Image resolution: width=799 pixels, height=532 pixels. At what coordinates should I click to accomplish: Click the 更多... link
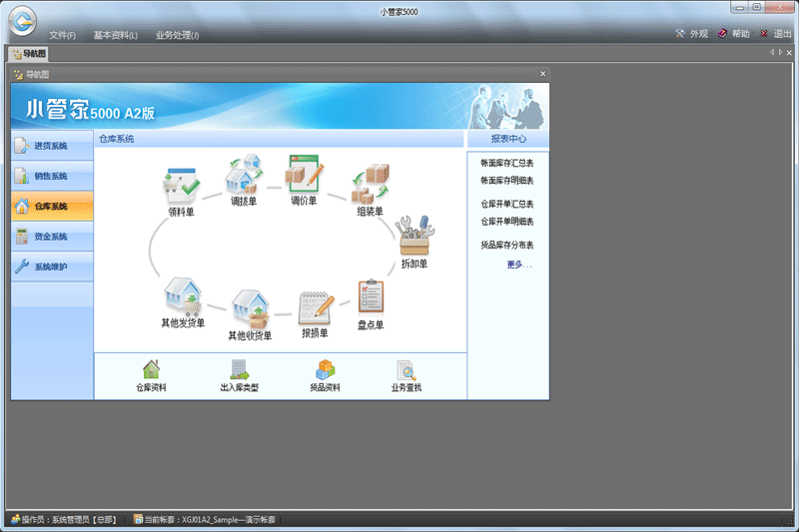519,265
